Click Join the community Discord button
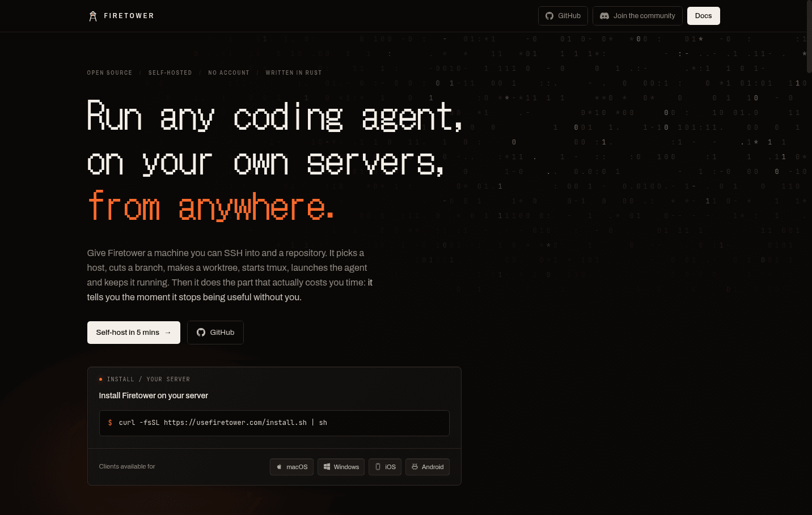The image size is (812, 515). [637, 16]
